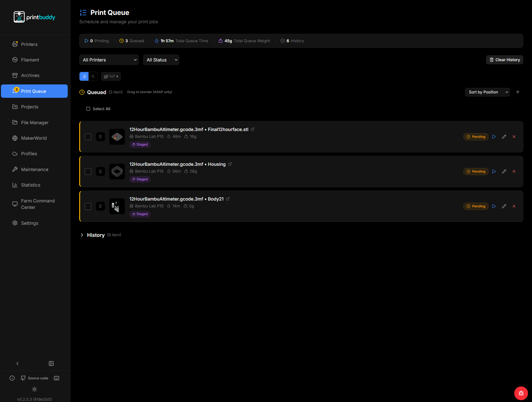Remove the Body21 job from queue
This screenshot has height=402, width=532.
514,206
